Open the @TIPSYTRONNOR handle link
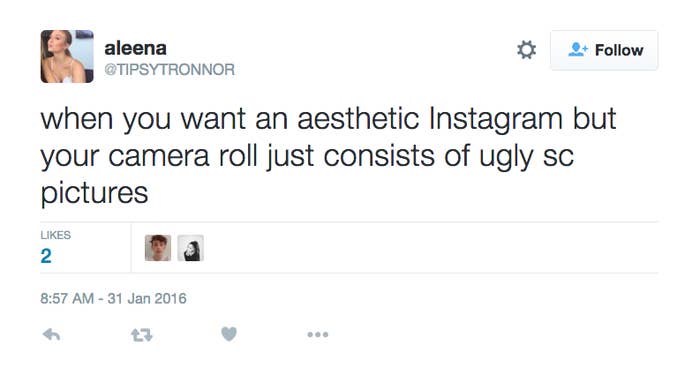The image size is (700, 375). pos(169,70)
